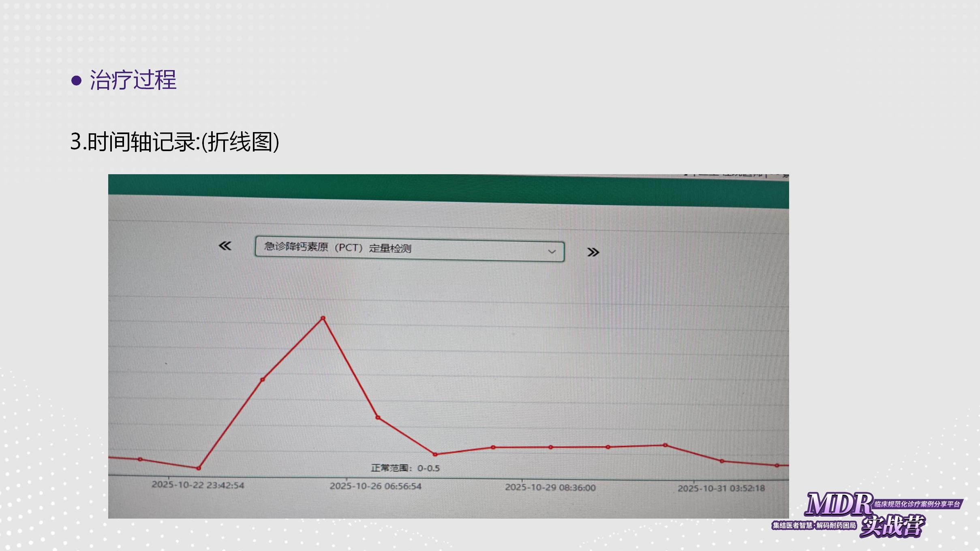Image resolution: width=980 pixels, height=551 pixels.
Task: Click the 临床规范化诊疗案例分享平台 banner text
Action: click(x=917, y=504)
